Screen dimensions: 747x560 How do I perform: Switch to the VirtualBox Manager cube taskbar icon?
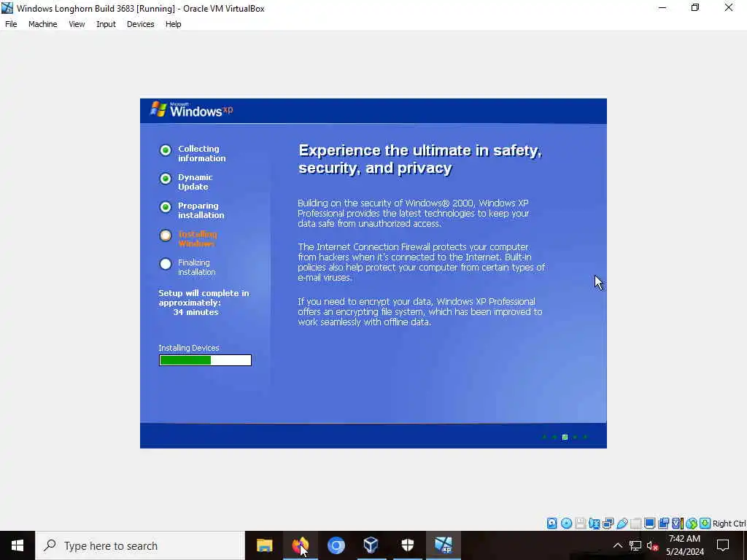click(x=371, y=545)
